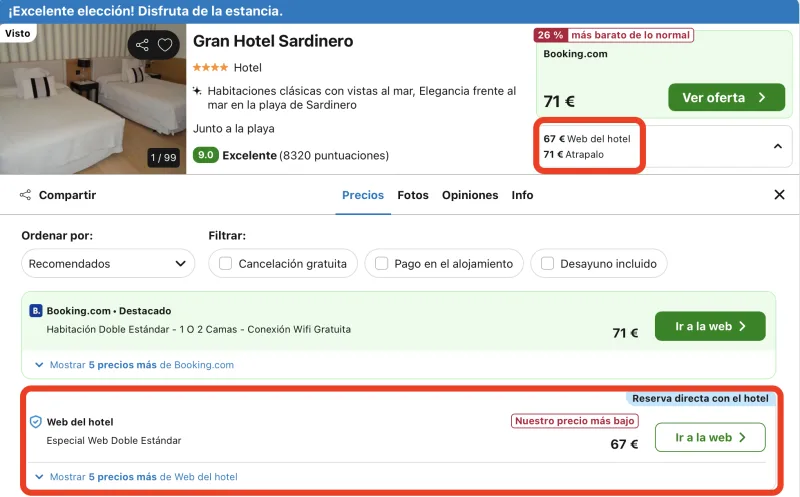Image resolution: width=800 pixels, height=497 pixels.
Task: Click the "26 % más barato de lo normal" badge
Action: click(x=614, y=35)
